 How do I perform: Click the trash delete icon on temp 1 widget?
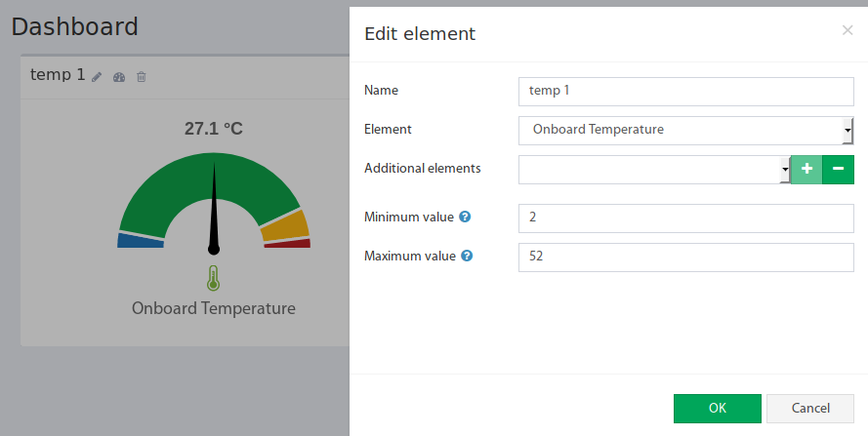[142, 77]
